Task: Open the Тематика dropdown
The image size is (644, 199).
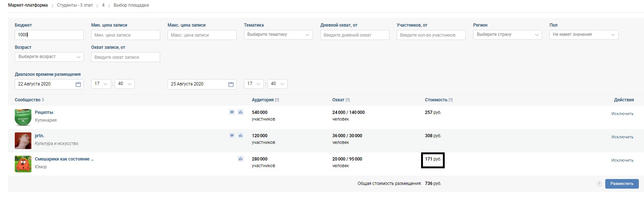Action: click(x=278, y=35)
